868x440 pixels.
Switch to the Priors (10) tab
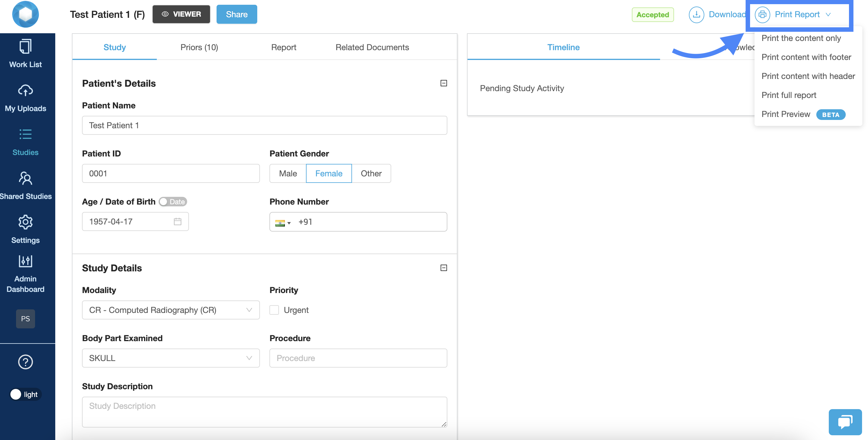(199, 47)
